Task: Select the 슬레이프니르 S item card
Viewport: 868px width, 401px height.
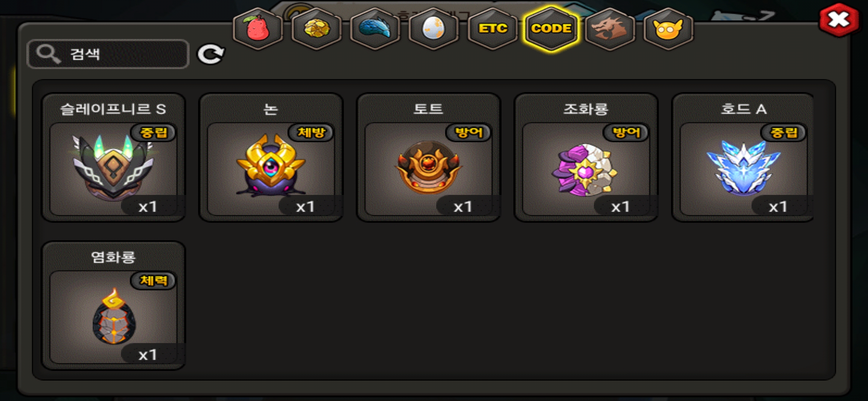Action: [x=114, y=157]
